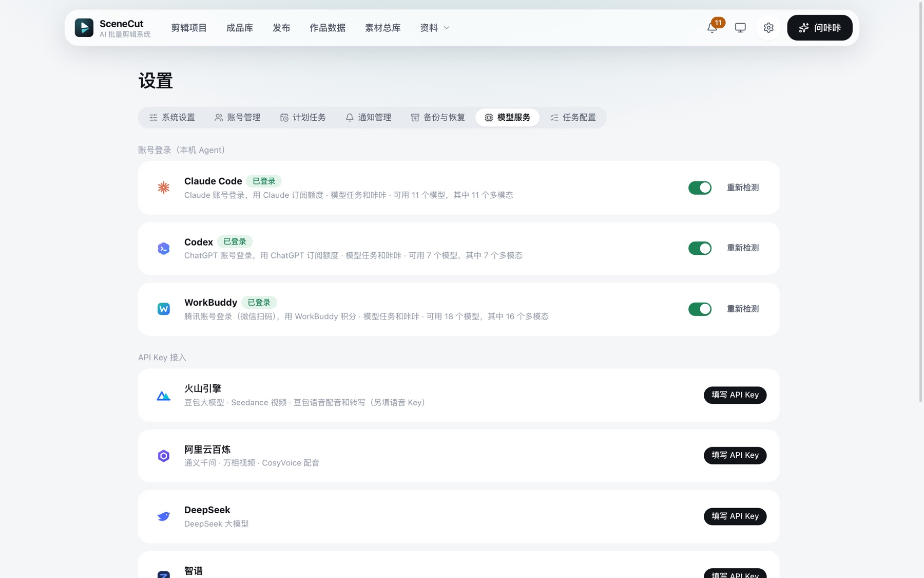
Task: Click 填写 API Key for DeepSeek
Action: point(735,516)
